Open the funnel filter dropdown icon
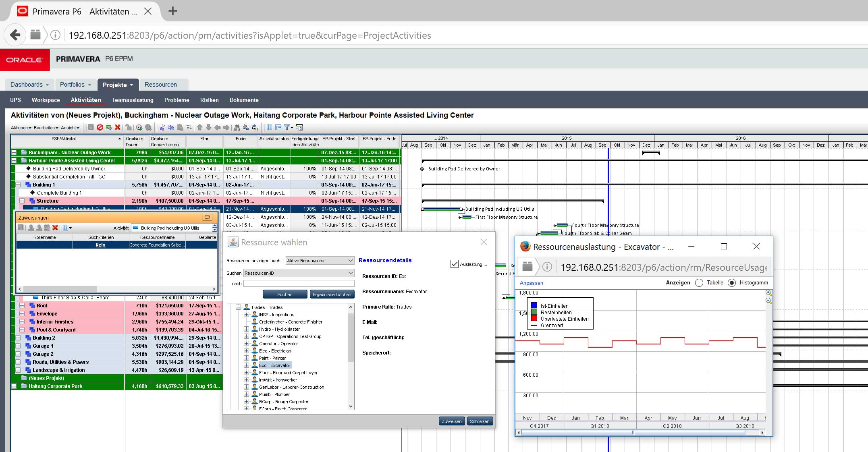This screenshot has width=868, height=452. pyautogui.click(x=289, y=127)
